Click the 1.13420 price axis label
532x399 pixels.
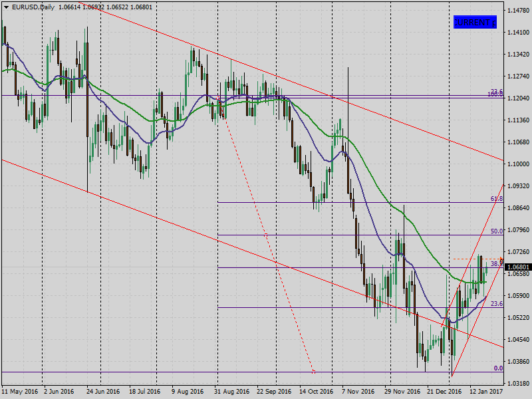tap(518, 55)
